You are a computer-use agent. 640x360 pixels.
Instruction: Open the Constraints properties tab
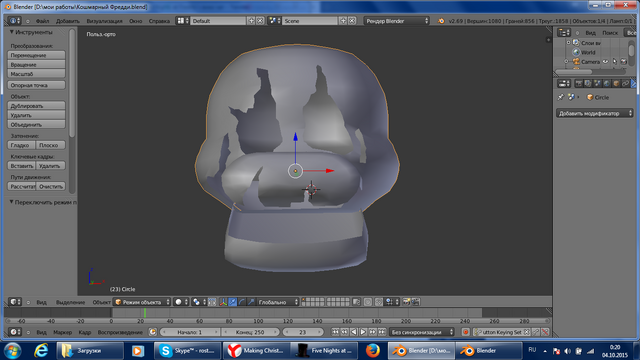click(x=625, y=84)
